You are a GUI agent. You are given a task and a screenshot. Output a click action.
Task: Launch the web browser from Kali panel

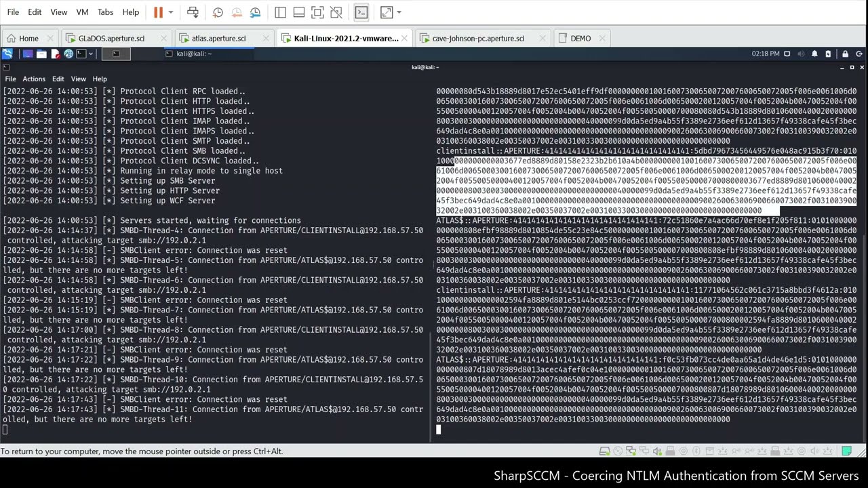point(68,54)
